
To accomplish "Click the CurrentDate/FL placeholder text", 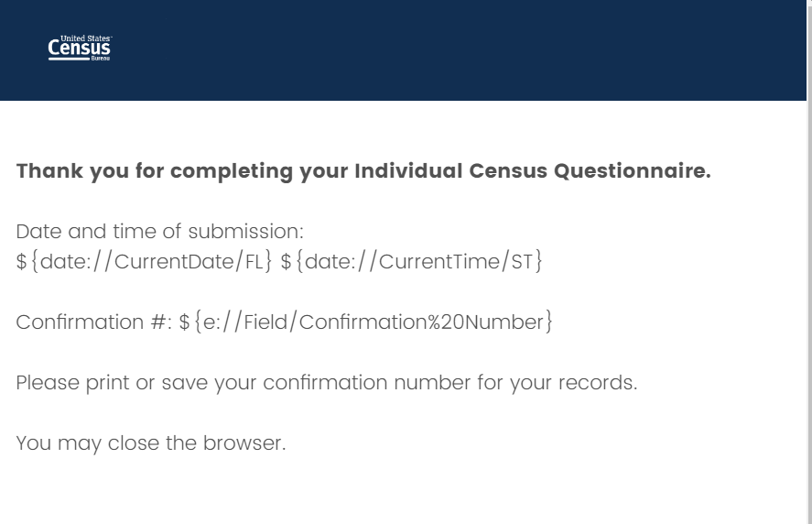I will tap(144, 262).
